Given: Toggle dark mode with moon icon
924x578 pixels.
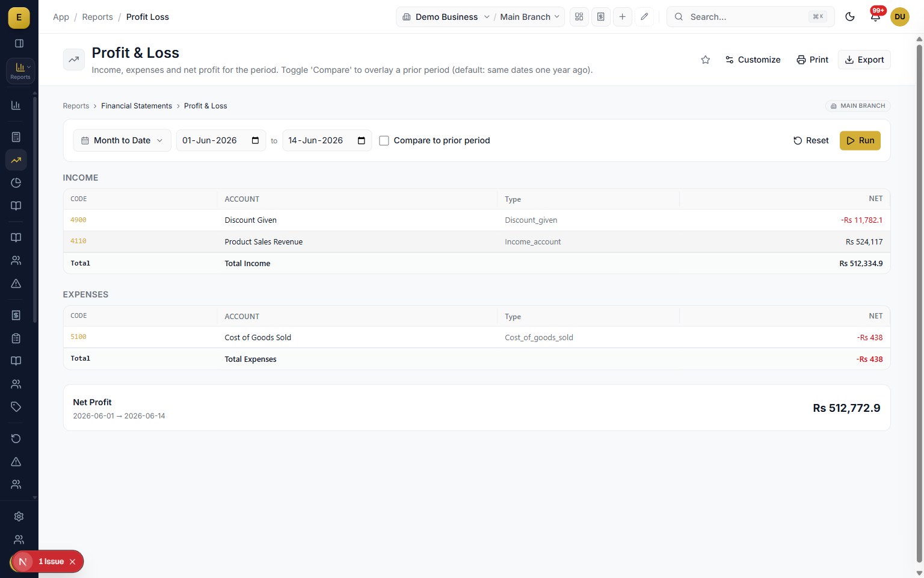Looking at the screenshot, I should tap(850, 17).
